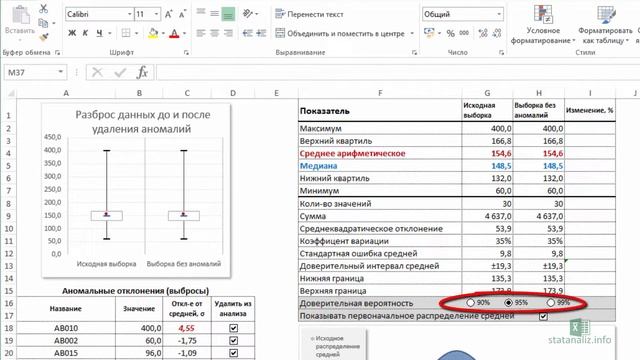This screenshot has width=640, height=360.
Task: Open the underline style dropdown arrow
Action: click(109, 33)
